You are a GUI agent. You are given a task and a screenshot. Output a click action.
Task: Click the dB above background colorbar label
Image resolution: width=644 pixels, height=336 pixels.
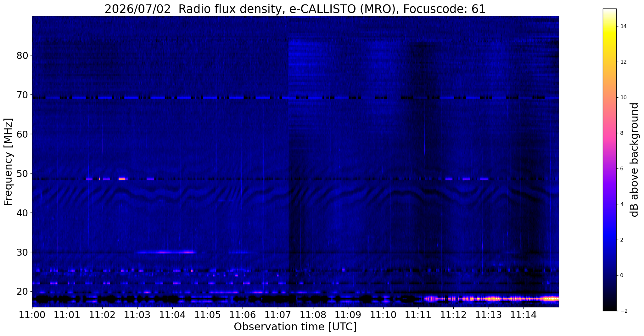(635, 160)
